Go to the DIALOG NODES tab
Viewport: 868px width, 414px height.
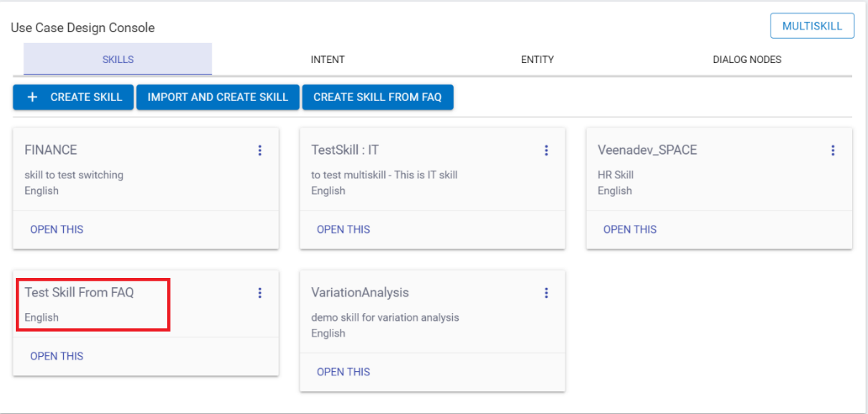pyautogui.click(x=747, y=59)
